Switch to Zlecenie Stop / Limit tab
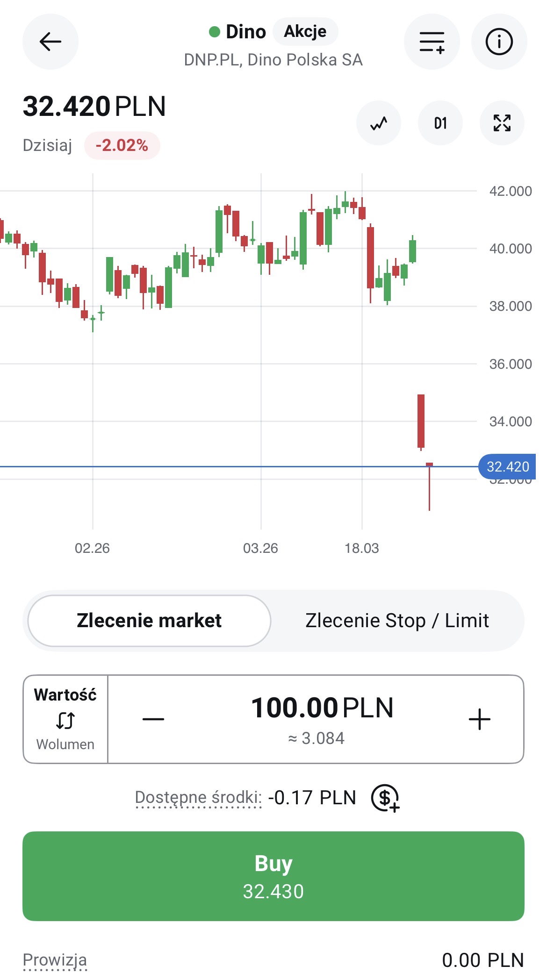 coord(397,621)
